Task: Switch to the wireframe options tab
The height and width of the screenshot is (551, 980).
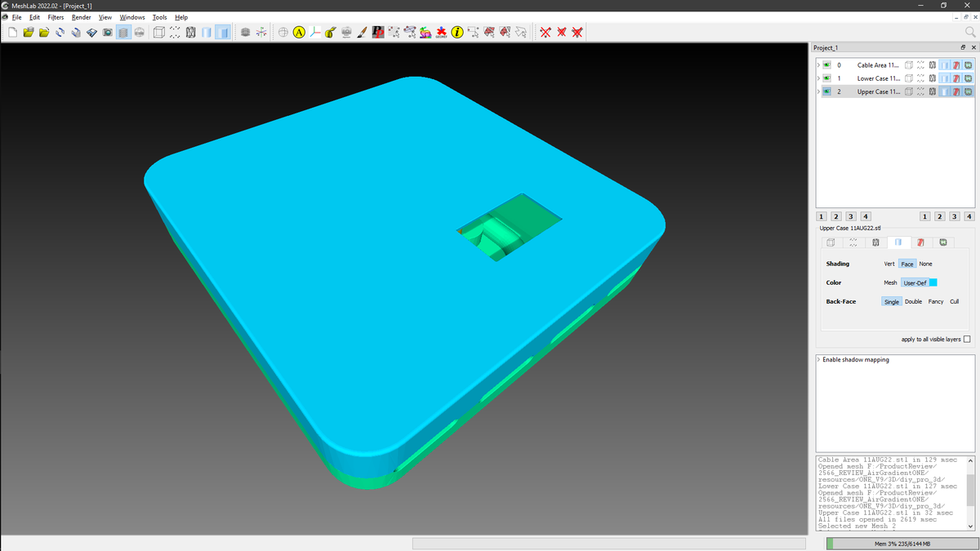Action: [x=875, y=242]
